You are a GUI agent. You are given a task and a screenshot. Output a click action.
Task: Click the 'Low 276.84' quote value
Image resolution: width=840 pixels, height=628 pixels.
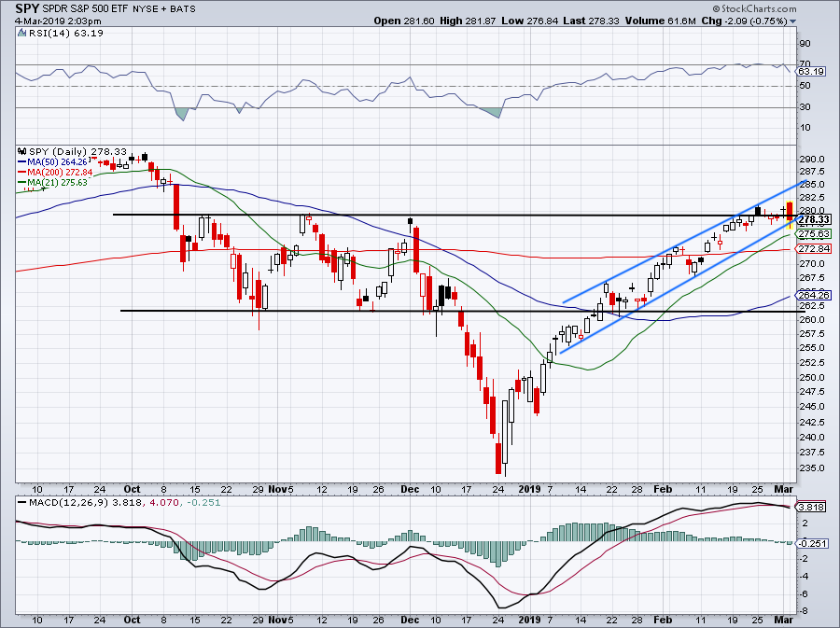pos(530,21)
